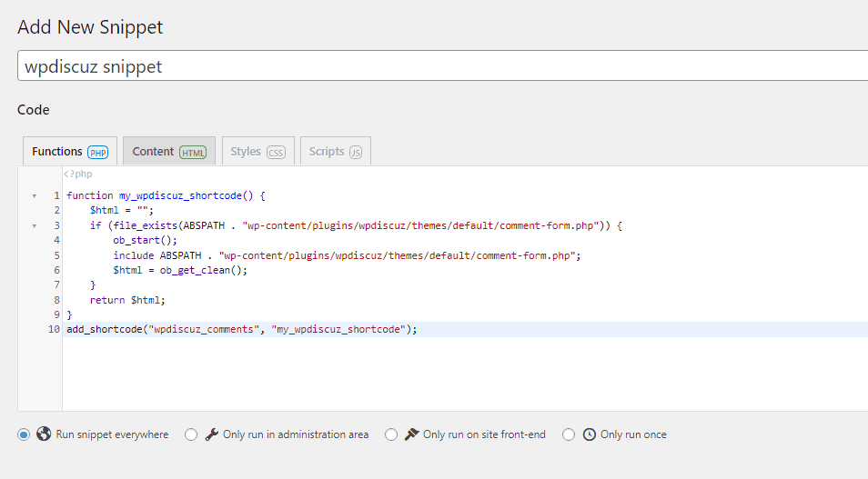The width and height of the screenshot is (868, 479).
Task: Click 'Run snippet everywhere' label text
Action: coord(112,434)
